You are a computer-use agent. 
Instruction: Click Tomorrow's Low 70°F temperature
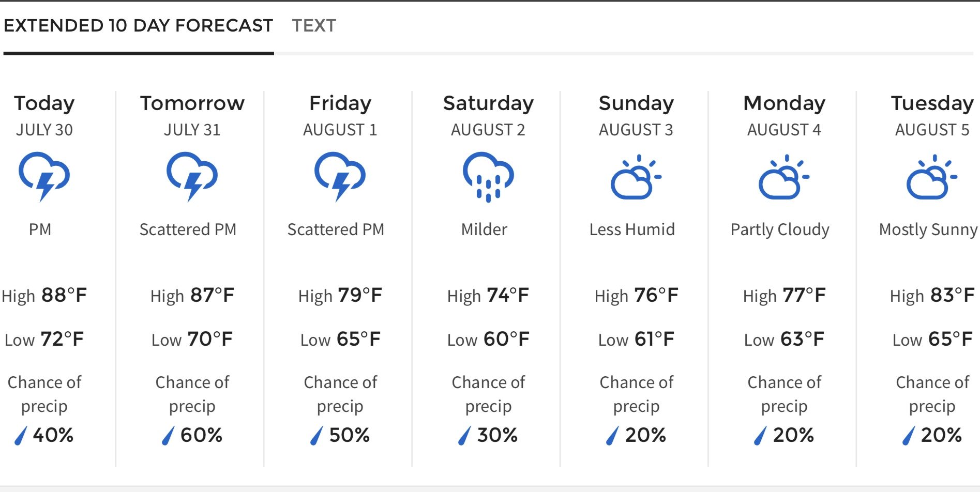pos(192,340)
